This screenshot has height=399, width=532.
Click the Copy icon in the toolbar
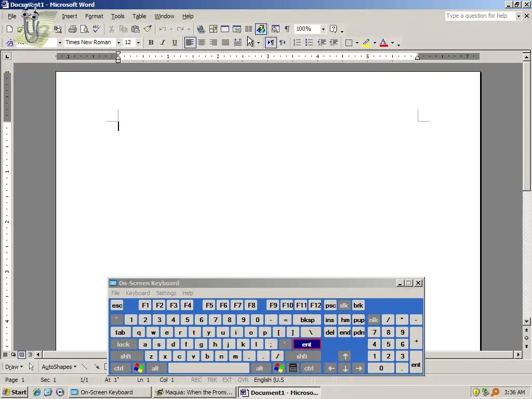pyautogui.click(x=123, y=29)
